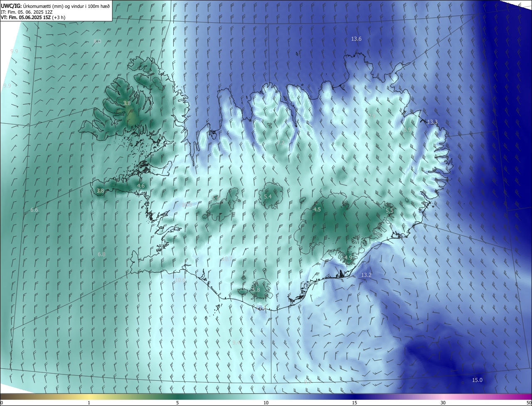This screenshot has height=406, width=532.
Task: Click the 4.9 value label on the map
Action: [x=348, y=257]
